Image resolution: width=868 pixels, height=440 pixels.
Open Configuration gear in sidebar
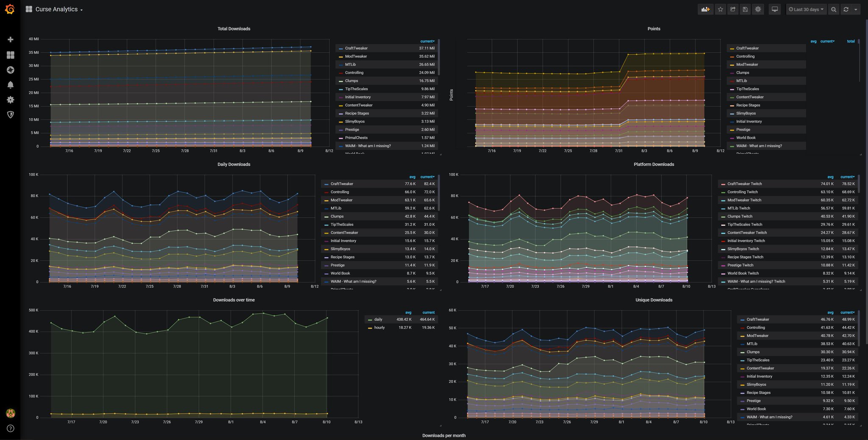pyautogui.click(x=11, y=100)
